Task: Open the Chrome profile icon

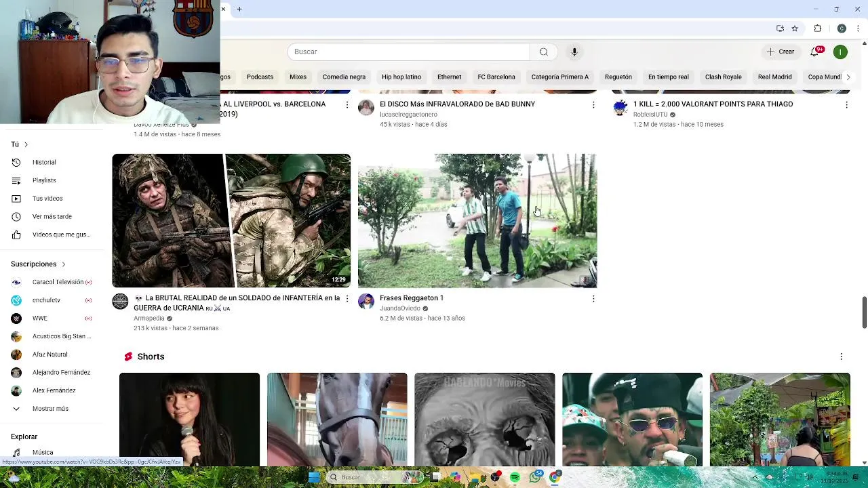Action: tap(842, 28)
